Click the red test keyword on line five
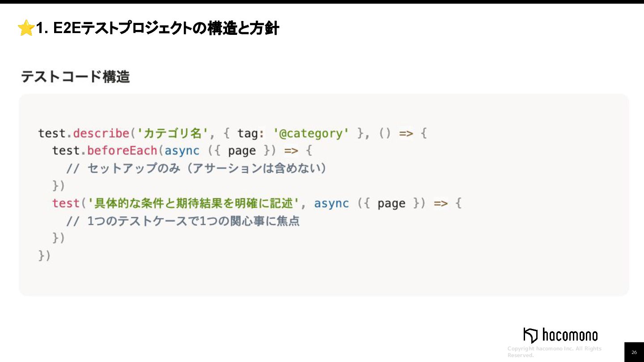This screenshot has width=644, height=362. 66,204
